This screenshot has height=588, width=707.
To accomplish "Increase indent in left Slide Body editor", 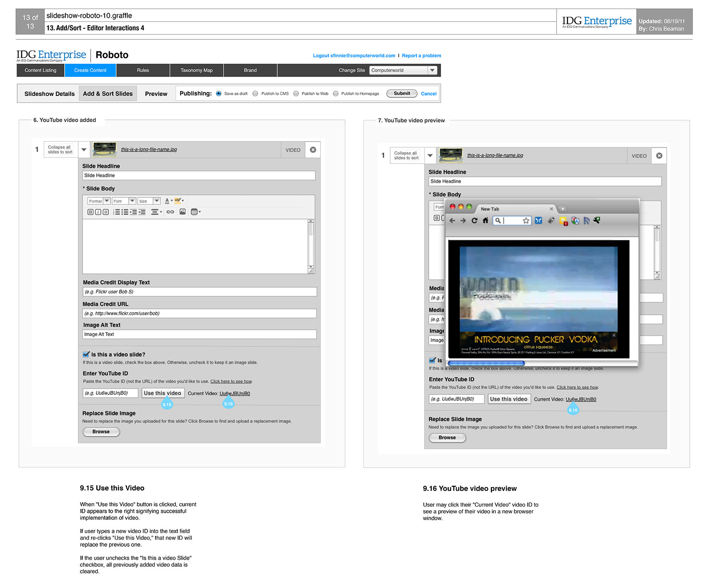I will (x=133, y=212).
